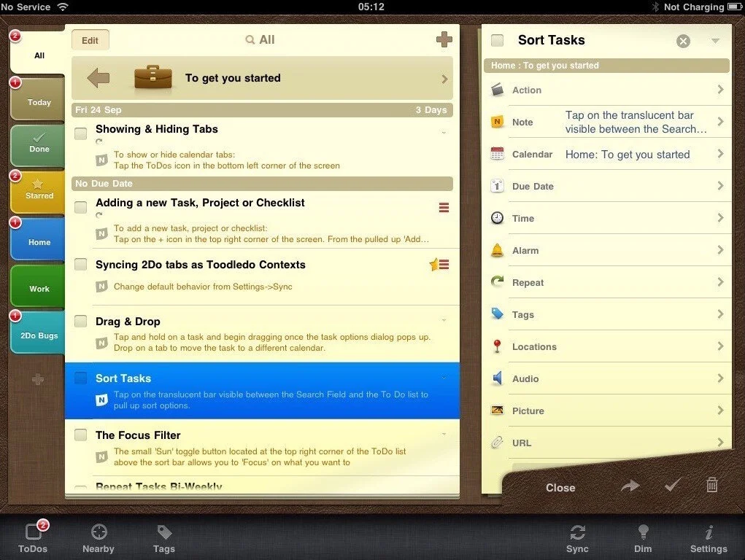Check off Sort Tasks in list
This screenshot has height=560, width=745.
click(x=81, y=378)
